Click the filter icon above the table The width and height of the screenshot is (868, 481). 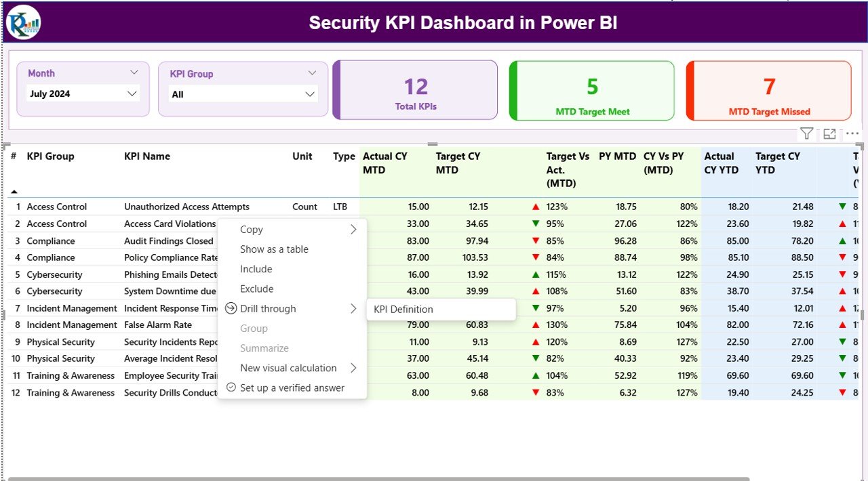pos(806,133)
